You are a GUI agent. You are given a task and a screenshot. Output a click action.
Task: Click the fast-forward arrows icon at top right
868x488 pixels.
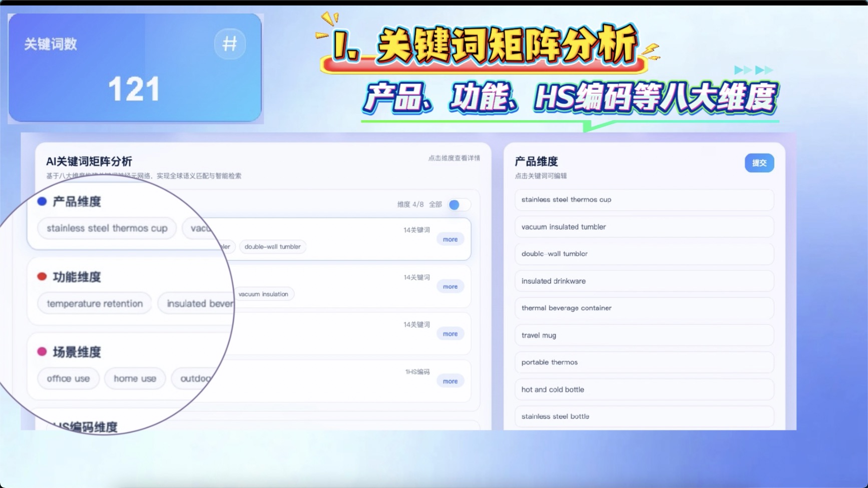(753, 70)
